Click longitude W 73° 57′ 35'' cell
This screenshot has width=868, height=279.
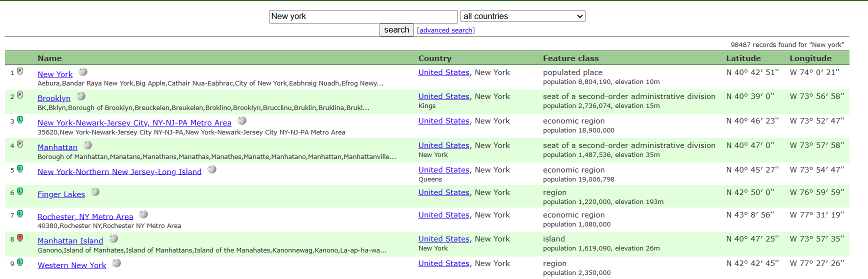[816, 239]
